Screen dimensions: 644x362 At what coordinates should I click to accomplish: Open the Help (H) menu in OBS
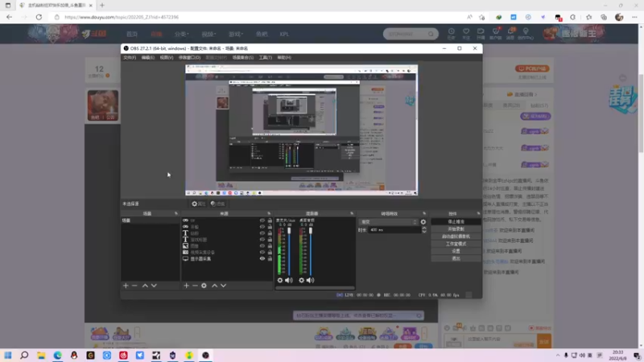pyautogui.click(x=284, y=57)
